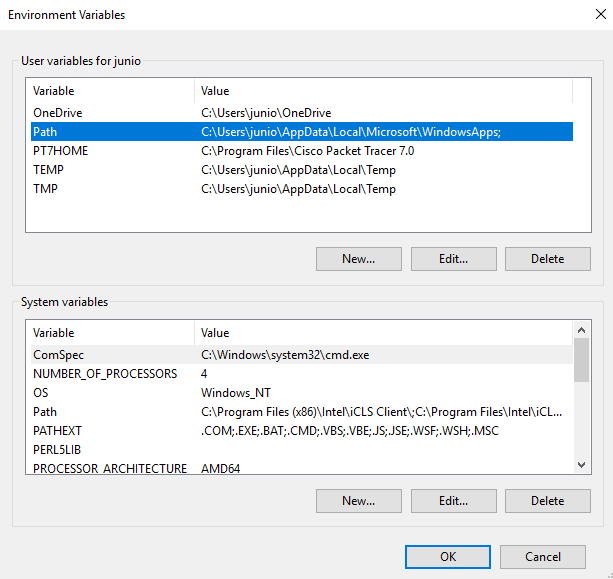Viewport: 613px width, 579px height.
Task: Click the Windows_NT value
Action: (236, 393)
